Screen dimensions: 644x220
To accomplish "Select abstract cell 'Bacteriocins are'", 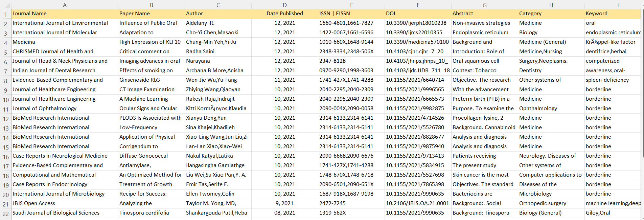I will point(485,194).
